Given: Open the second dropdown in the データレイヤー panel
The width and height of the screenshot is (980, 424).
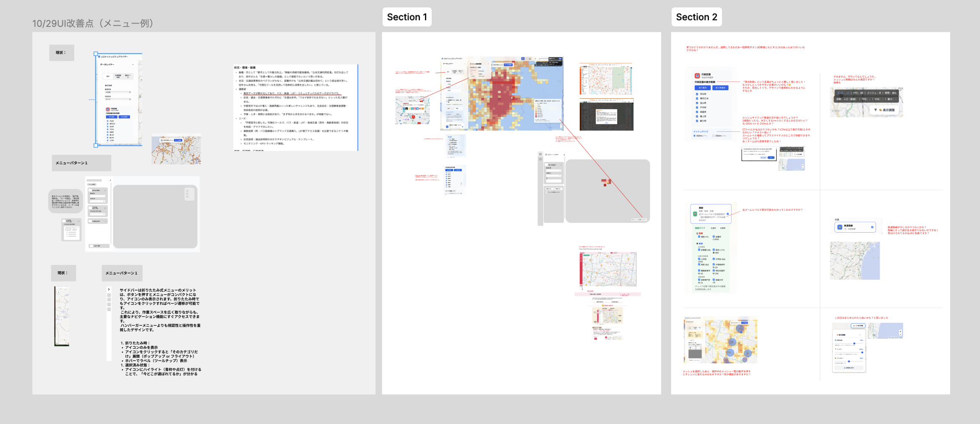Looking at the screenshot, I should point(118,99).
